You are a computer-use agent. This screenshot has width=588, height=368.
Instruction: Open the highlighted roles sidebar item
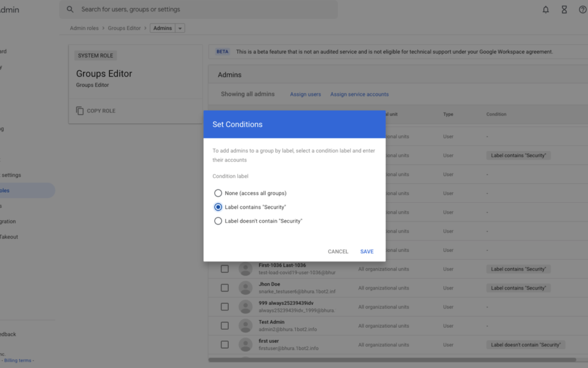26,190
